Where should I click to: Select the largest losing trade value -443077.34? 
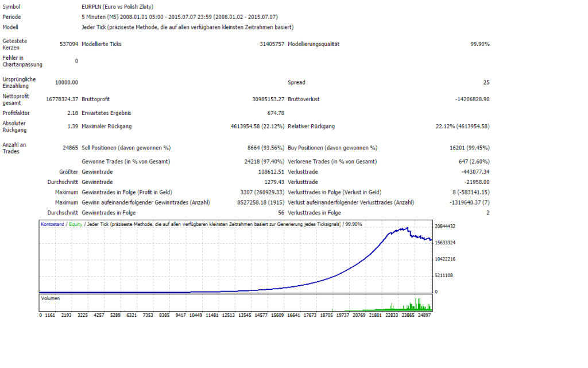tap(475, 171)
